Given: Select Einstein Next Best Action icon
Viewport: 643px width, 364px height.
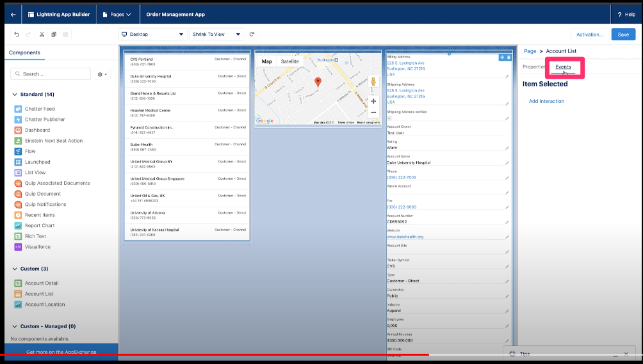Looking at the screenshot, I should tap(18, 141).
